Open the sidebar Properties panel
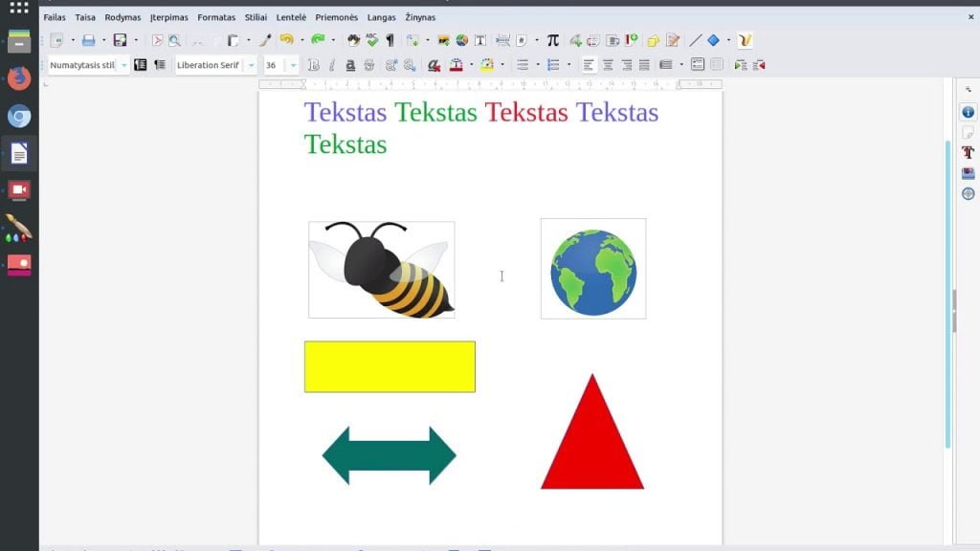Viewport: 980px width, 551px height. pyautogui.click(x=969, y=112)
